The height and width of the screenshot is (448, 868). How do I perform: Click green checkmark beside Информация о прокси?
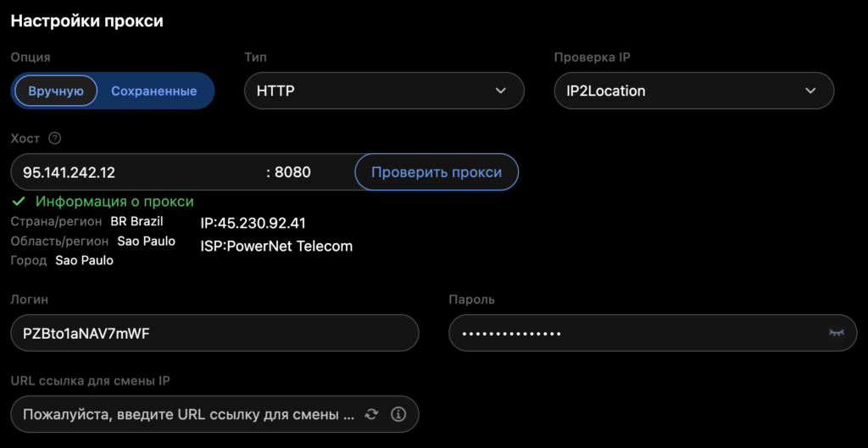(19, 202)
